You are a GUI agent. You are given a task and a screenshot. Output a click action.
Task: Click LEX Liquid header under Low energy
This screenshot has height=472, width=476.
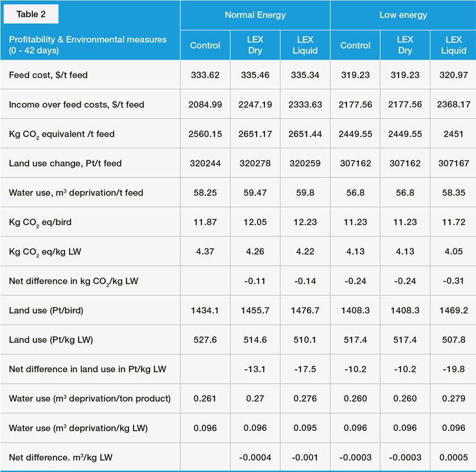[453, 45]
